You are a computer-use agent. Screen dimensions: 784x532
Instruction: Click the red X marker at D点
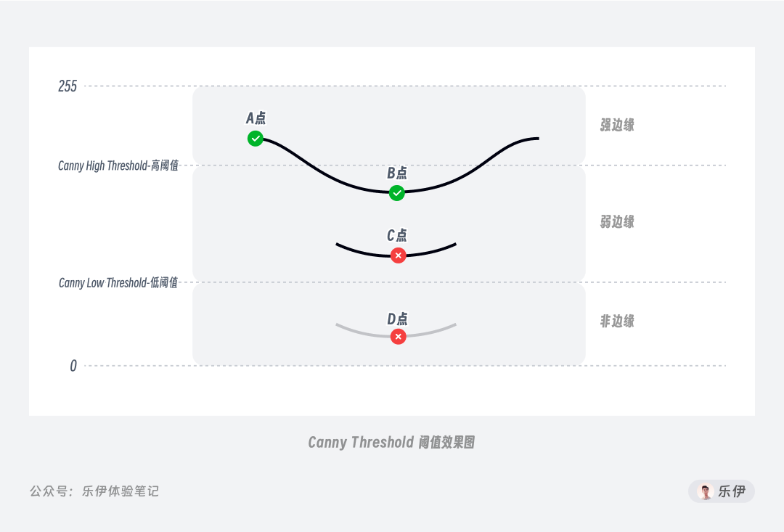(398, 337)
